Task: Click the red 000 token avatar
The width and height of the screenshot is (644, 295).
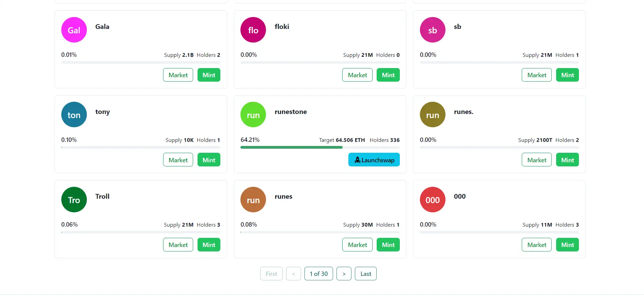Action: pos(433,200)
